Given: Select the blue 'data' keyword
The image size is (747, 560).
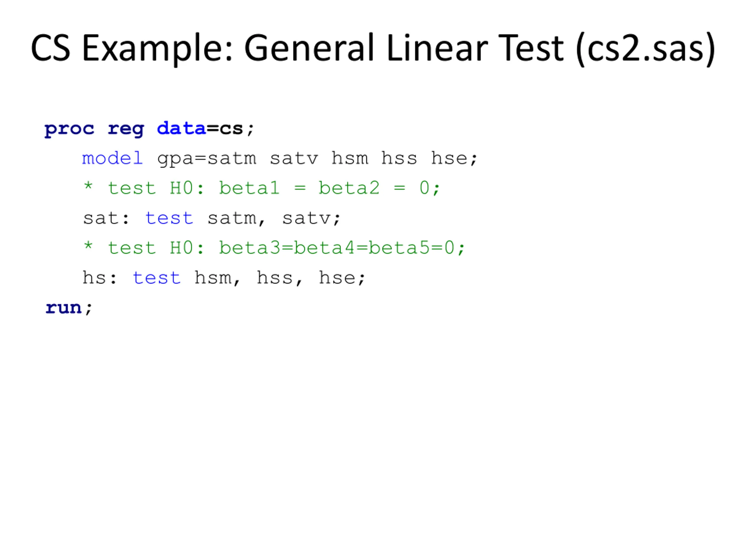Looking at the screenshot, I should click(181, 129).
